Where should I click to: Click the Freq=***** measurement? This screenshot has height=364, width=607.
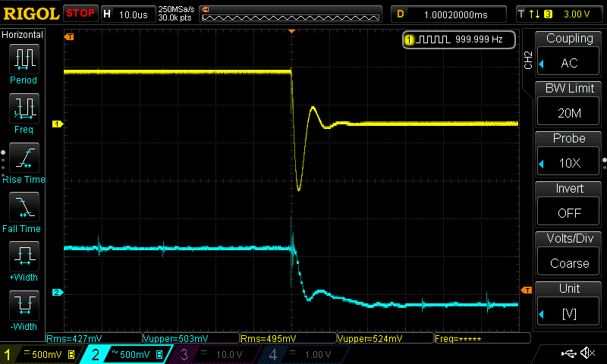458,339
